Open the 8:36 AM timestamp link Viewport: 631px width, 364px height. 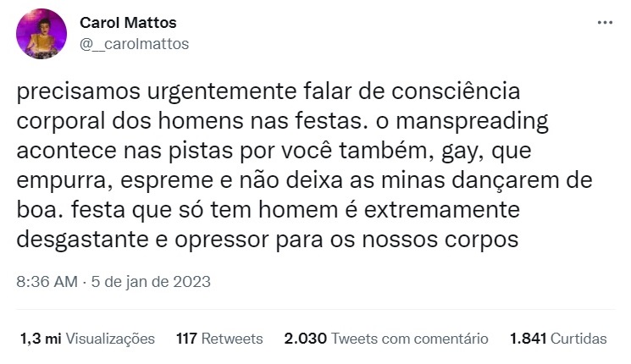pos(47,281)
